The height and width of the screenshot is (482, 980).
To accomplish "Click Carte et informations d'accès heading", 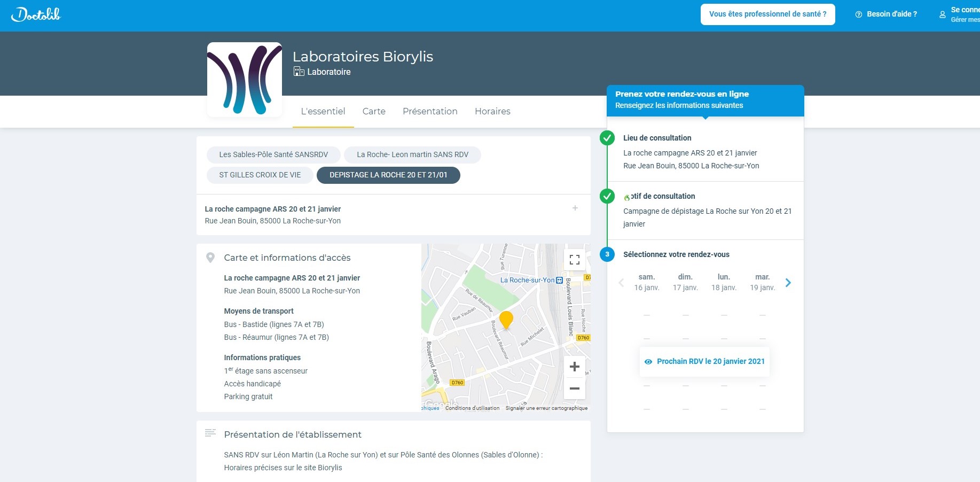I will tap(287, 258).
